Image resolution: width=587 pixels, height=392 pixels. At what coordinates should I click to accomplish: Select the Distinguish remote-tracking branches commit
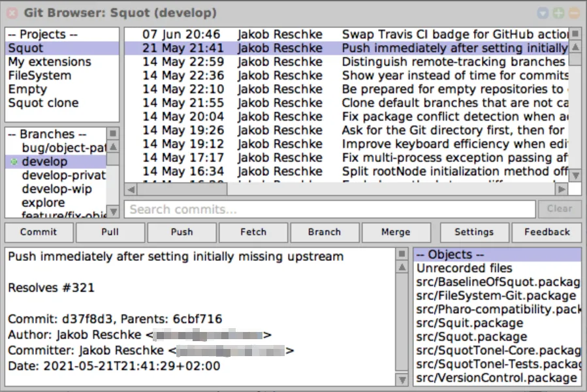[x=347, y=62]
